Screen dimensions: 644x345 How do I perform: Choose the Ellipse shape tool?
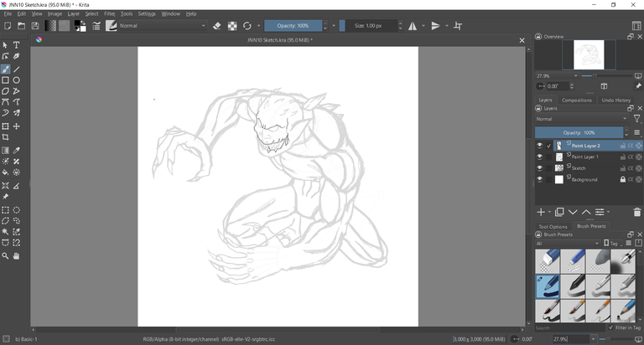pyautogui.click(x=16, y=80)
